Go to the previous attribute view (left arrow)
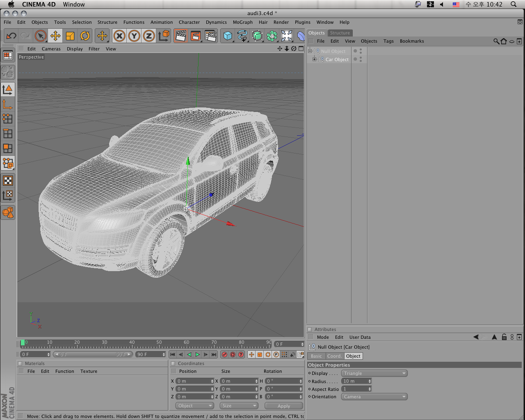525x420 pixels. tap(476, 337)
